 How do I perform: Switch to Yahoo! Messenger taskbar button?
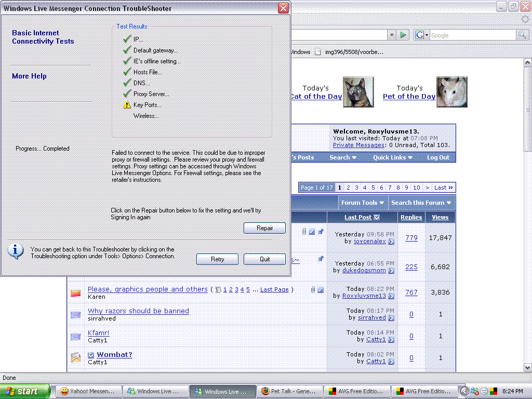(x=87, y=391)
